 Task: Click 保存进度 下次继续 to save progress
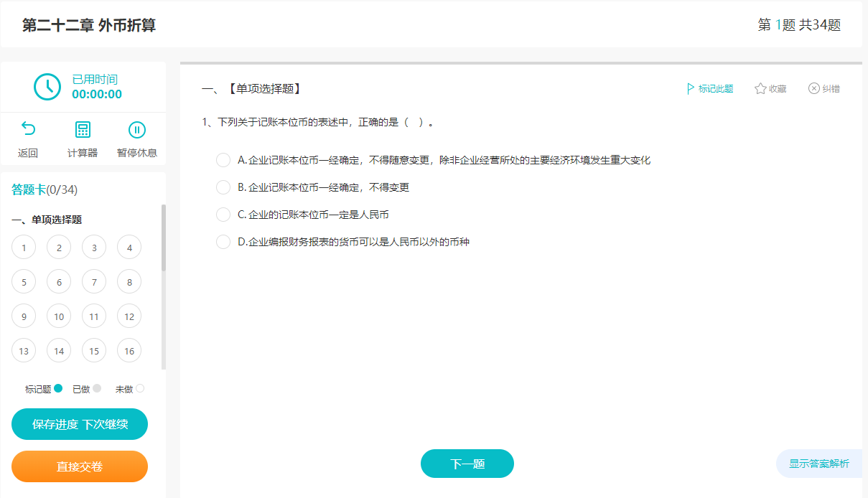(79, 424)
